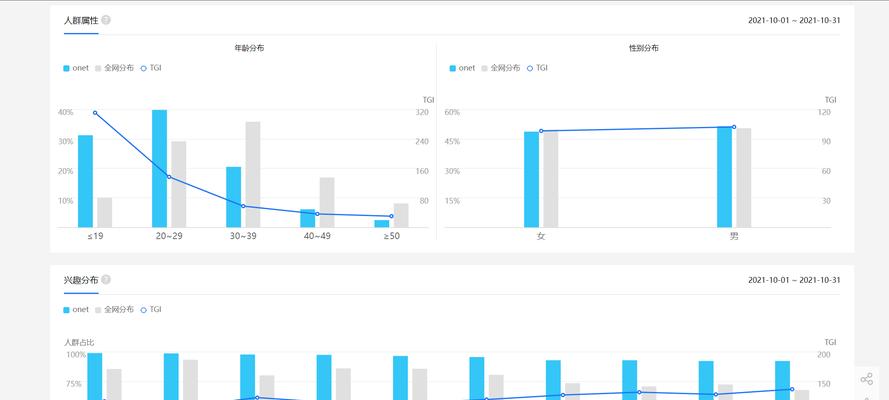Toggle TGI legend in 兴趣分布 section
Image resolution: width=889 pixels, height=400 pixels.
pyautogui.click(x=151, y=310)
